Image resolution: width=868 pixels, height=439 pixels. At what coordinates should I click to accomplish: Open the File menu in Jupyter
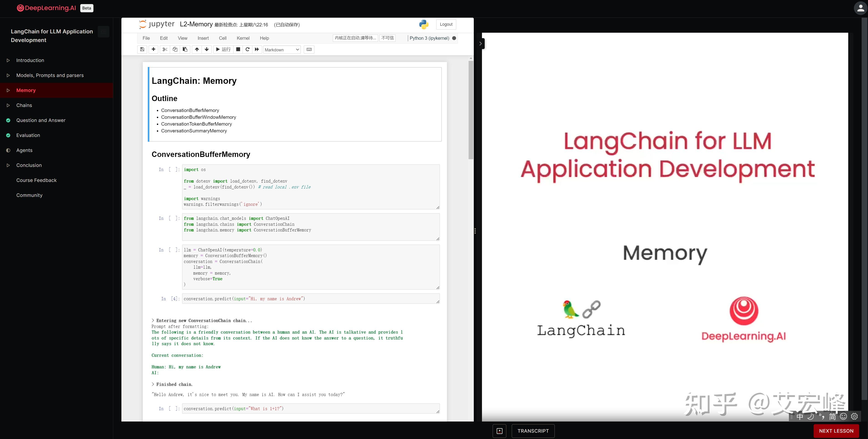(146, 38)
